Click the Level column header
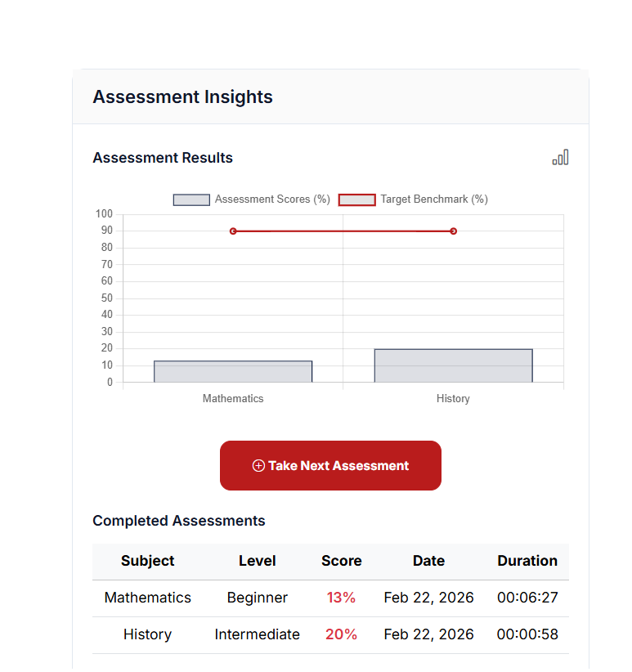This screenshot has width=632, height=672. point(258,561)
